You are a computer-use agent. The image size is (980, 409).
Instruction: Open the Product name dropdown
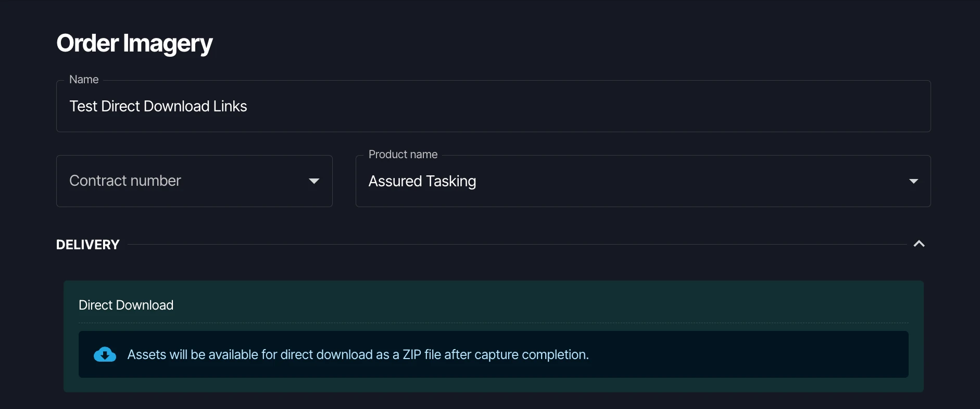[643, 181]
